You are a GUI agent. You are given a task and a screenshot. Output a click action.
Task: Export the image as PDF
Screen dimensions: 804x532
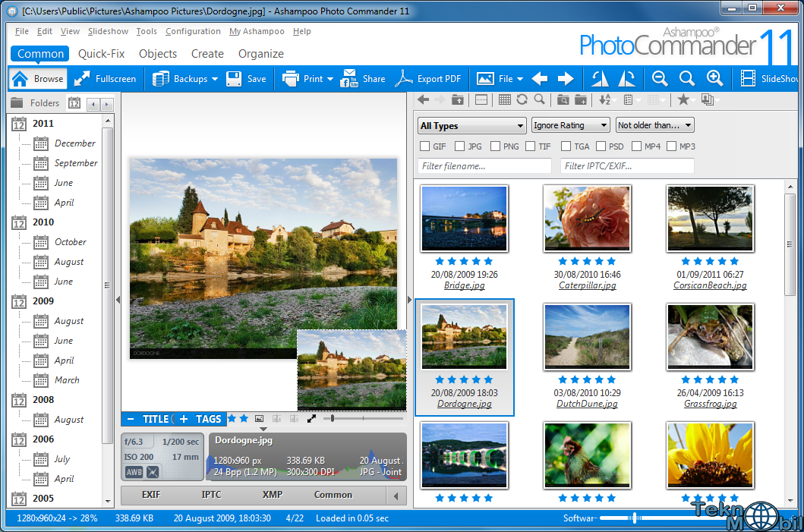pyautogui.click(x=428, y=78)
